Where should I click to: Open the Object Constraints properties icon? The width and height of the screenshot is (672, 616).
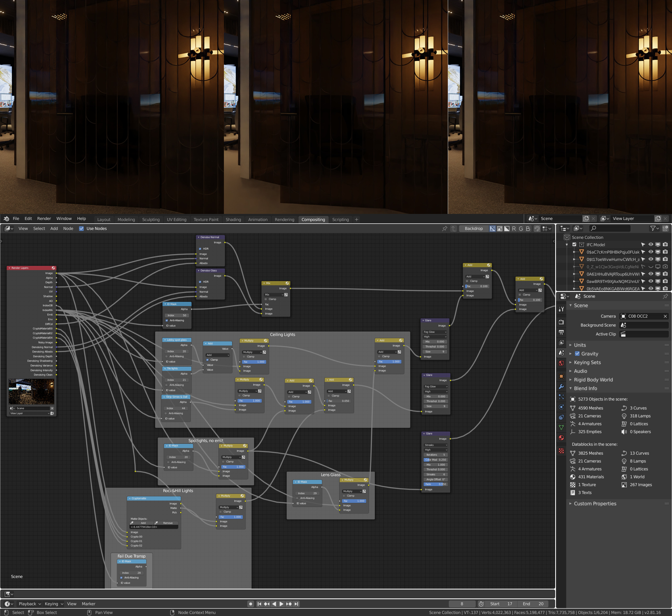[561, 417]
